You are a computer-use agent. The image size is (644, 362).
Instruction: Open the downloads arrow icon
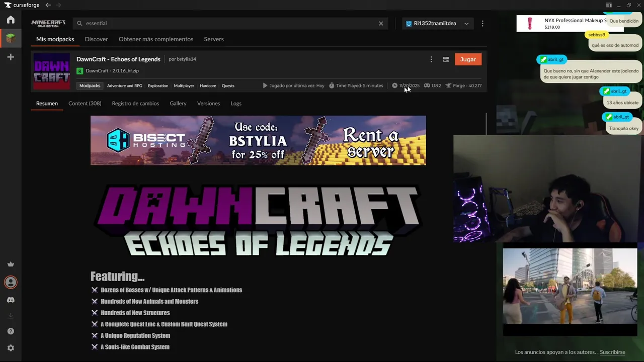[11, 316]
